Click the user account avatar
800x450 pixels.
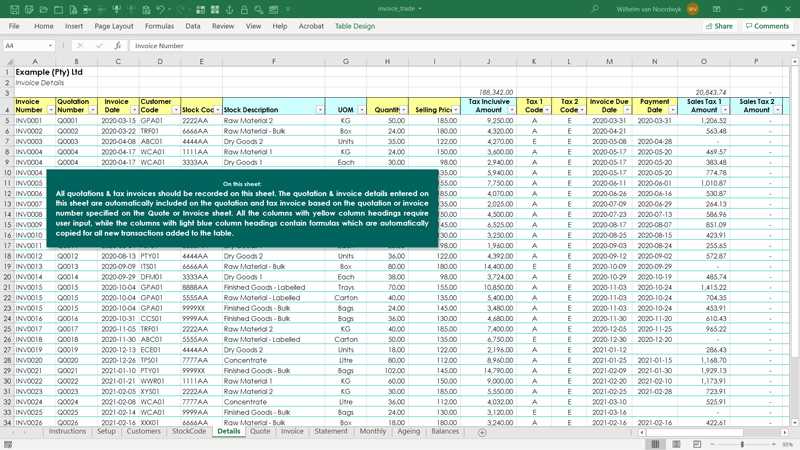(692, 9)
